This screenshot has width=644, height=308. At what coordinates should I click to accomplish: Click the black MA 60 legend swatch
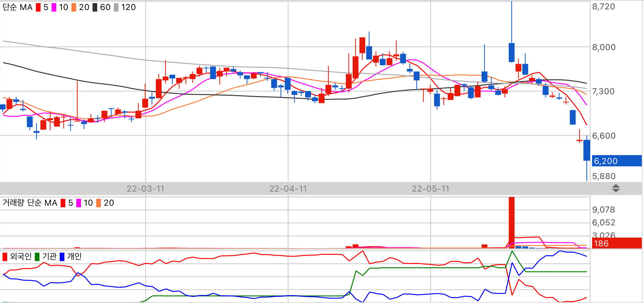[95, 7]
